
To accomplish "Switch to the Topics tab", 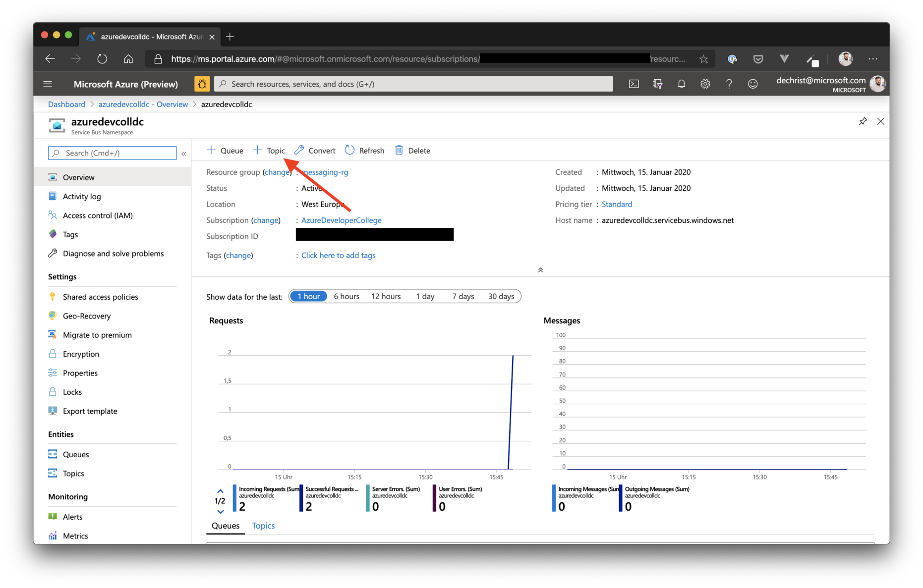I will pos(263,526).
